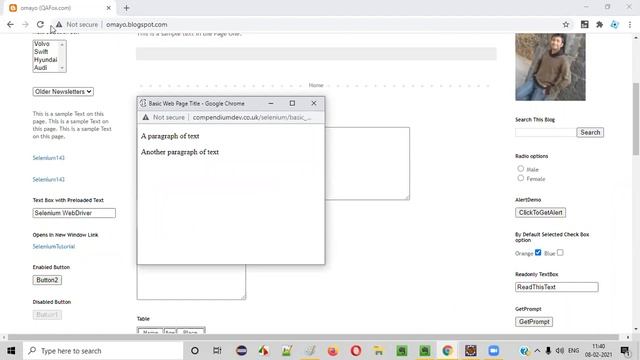Bookmark this page with the star icon
This screenshot has height=360, width=640.
pyautogui.click(x=566, y=24)
